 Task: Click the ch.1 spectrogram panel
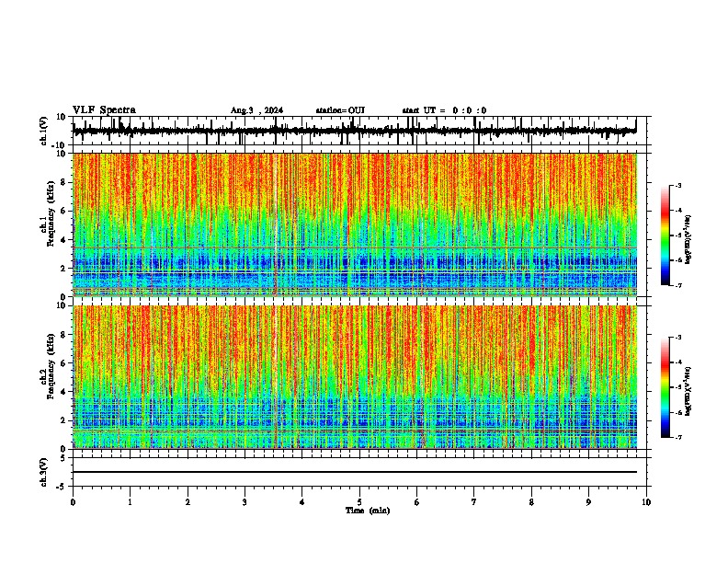(x=355, y=224)
